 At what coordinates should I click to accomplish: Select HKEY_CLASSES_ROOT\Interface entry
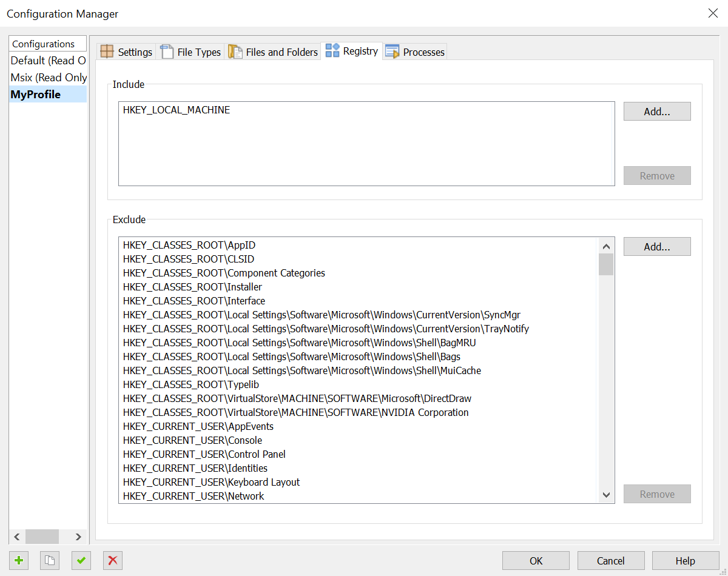pos(194,301)
